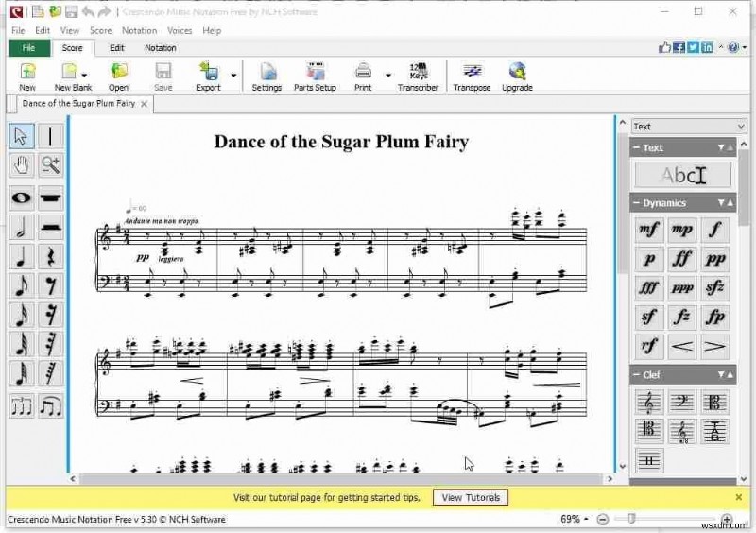The height and width of the screenshot is (533, 756).
Task: Insert ppp dynamic marking
Action: (681, 288)
